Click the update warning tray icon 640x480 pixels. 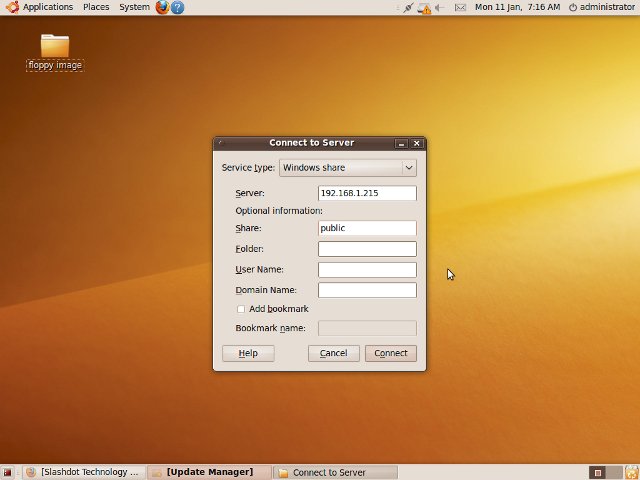(x=424, y=7)
